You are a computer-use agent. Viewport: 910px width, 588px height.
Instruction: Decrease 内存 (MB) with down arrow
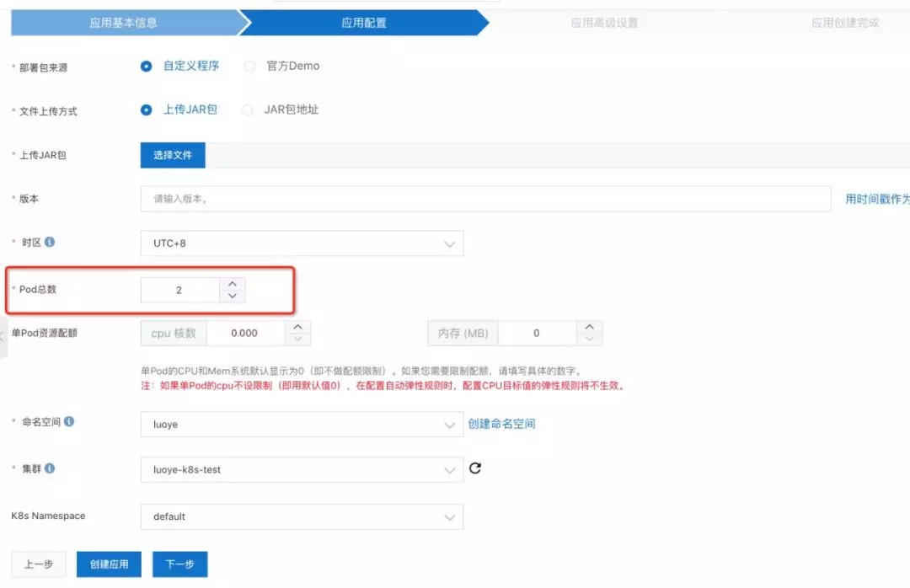590,339
